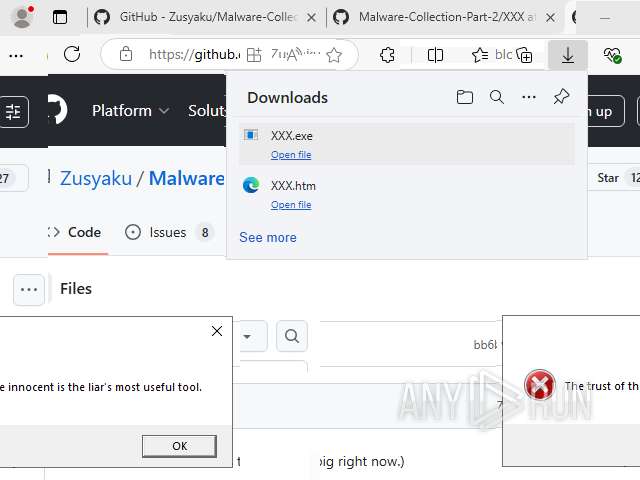Image resolution: width=640 pixels, height=480 pixels.
Task: Click the github address bar URL
Action: coord(194,54)
